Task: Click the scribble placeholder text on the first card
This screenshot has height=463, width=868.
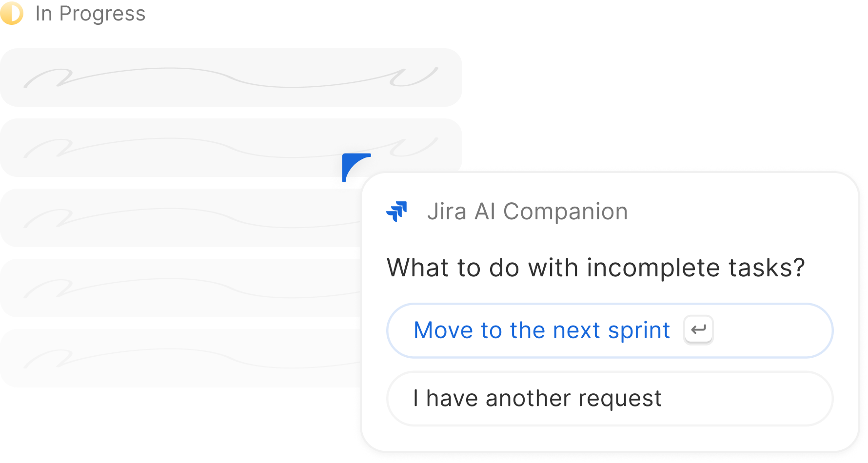Action: [229, 78]
